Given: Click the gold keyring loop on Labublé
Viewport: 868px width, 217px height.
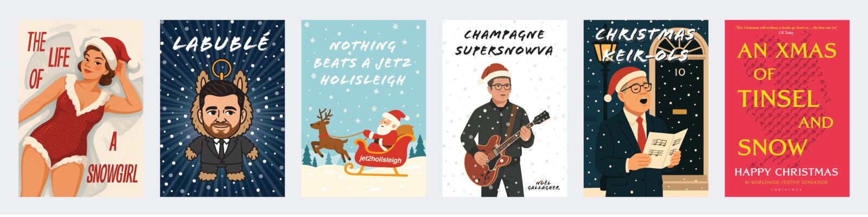Looking at the screenshot, I should point(221,69).
